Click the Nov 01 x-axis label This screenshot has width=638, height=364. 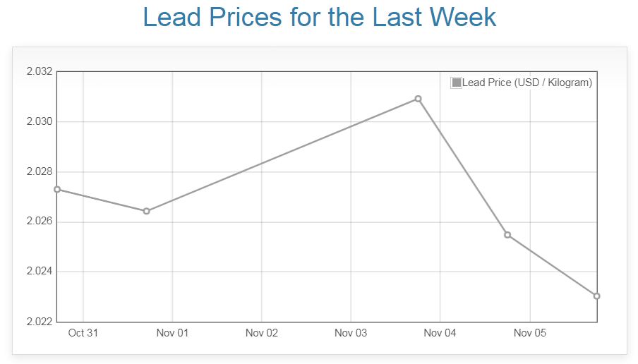click(x=172, y=333)
